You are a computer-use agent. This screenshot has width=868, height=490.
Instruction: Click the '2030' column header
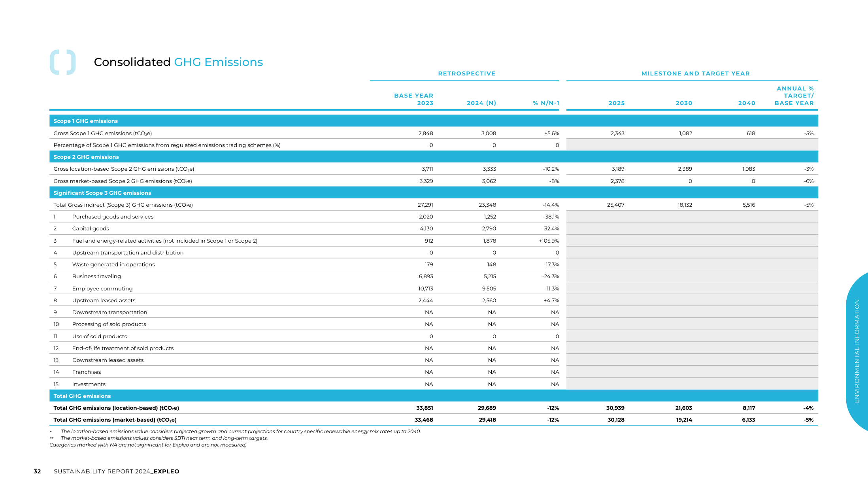[x=684, y=103]
